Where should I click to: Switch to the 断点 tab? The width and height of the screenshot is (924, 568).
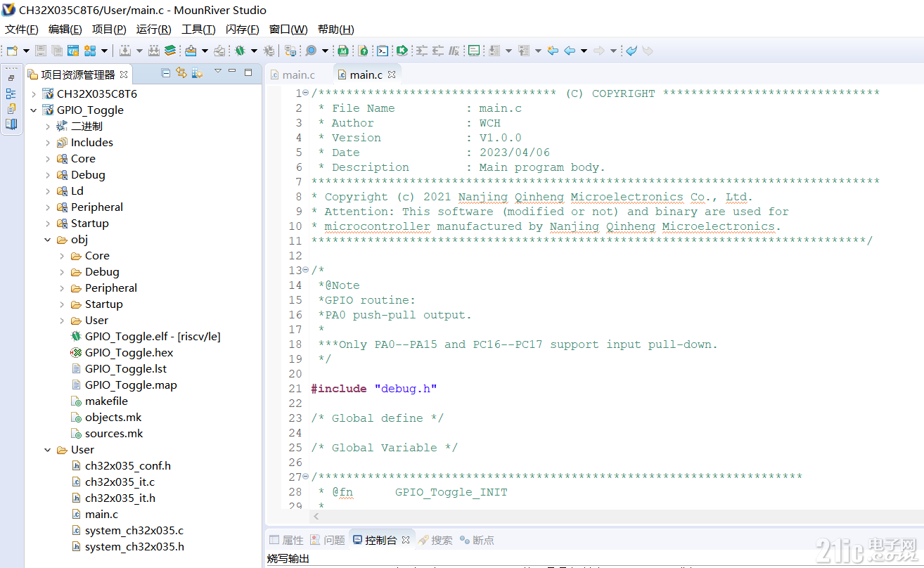coord(477,540)
